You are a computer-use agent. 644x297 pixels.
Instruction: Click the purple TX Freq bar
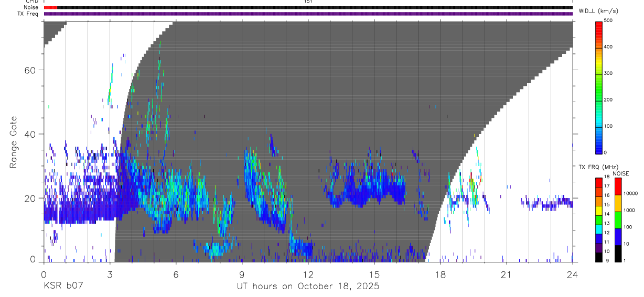308,14
